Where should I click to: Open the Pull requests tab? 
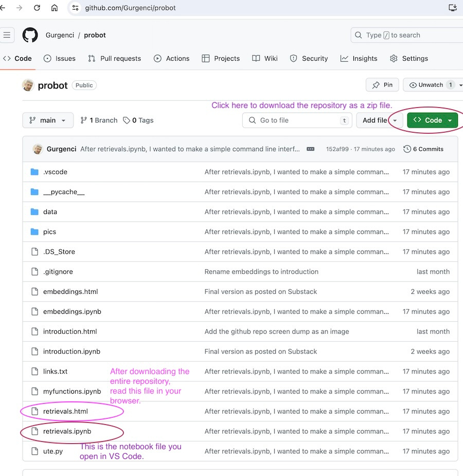pyautogui.click(x=114, y=58)
